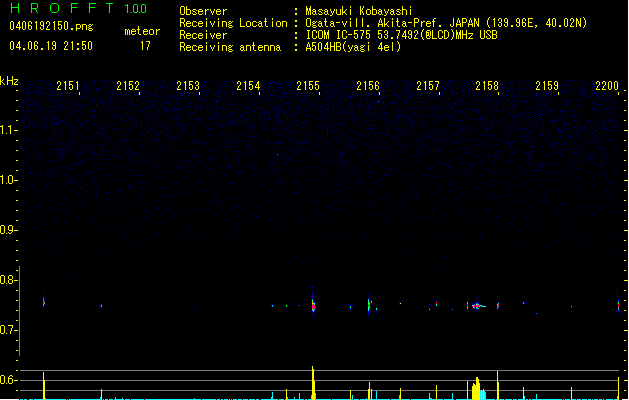Click the Receiving antenna label
The height and width of the screenshot is (400, 629).
[x=230, y=47]
